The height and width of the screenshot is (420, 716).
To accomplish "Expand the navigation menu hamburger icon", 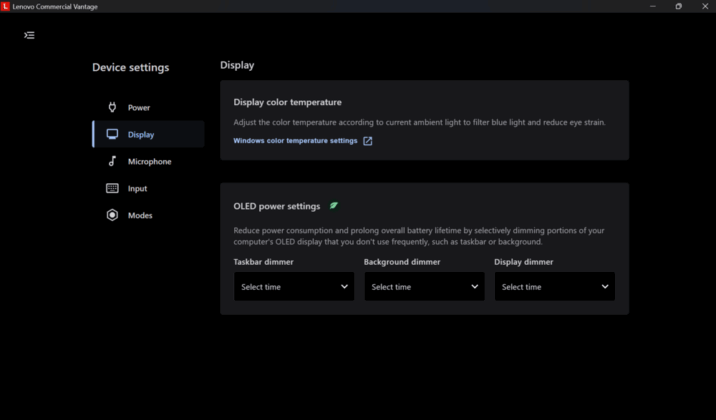I will point(29,35).
